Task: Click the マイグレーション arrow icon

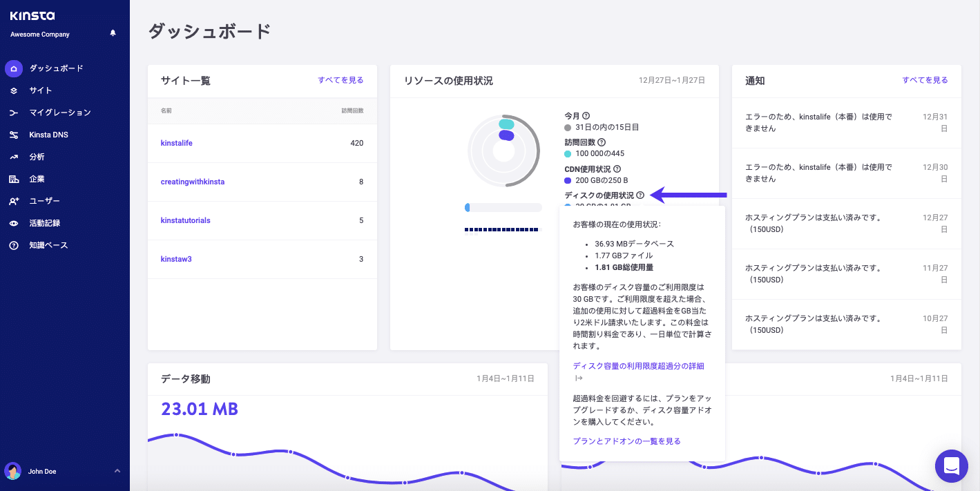Action: click(x=14, y=113)
